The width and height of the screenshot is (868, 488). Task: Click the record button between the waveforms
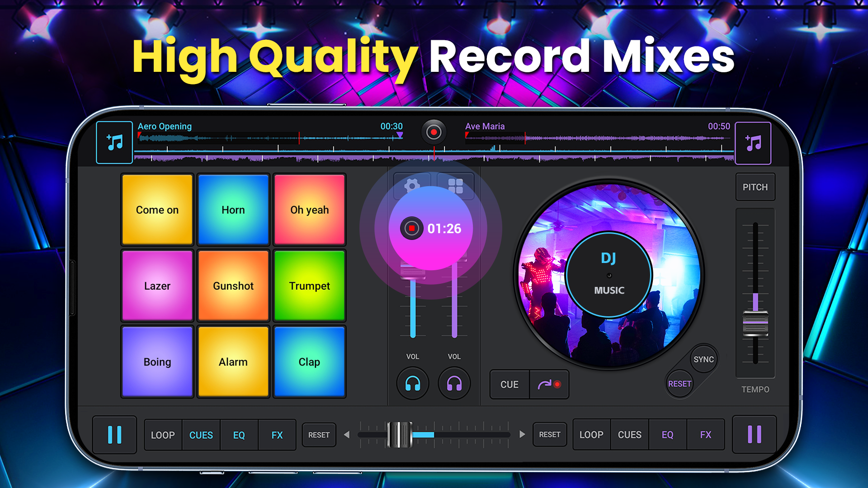[x=434, y=132]
